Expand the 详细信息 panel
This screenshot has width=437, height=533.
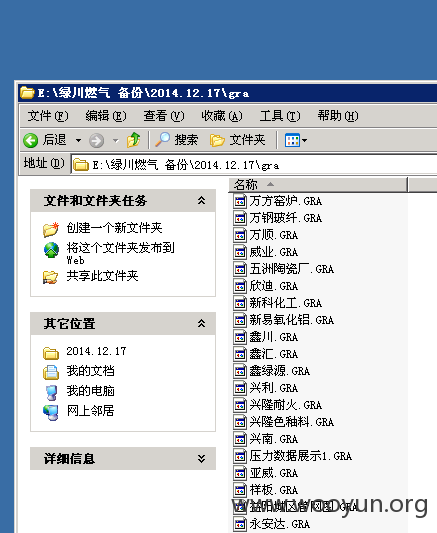click(202, 459)
